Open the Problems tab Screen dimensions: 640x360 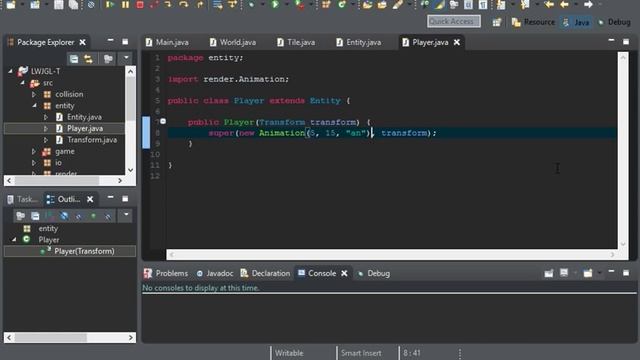tap(166, 273)
